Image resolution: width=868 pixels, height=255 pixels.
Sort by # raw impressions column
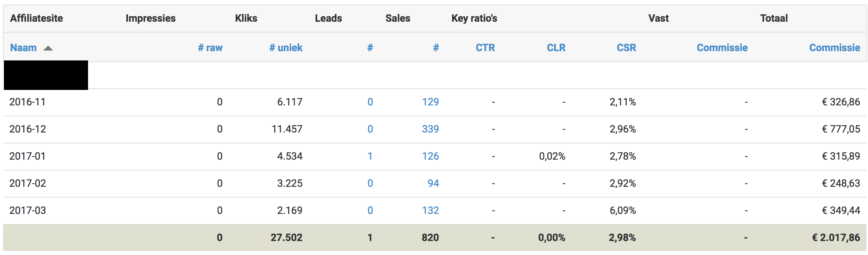[x=210, y=48]
